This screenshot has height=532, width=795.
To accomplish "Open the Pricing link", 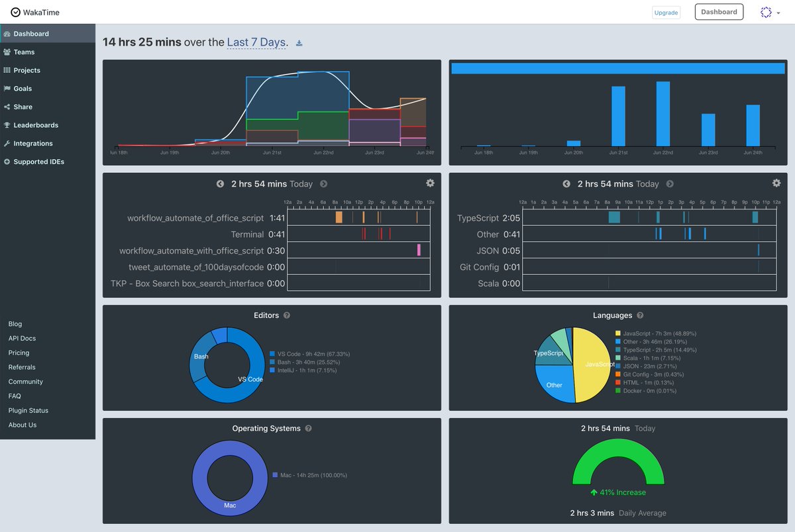I will [19, 353].
